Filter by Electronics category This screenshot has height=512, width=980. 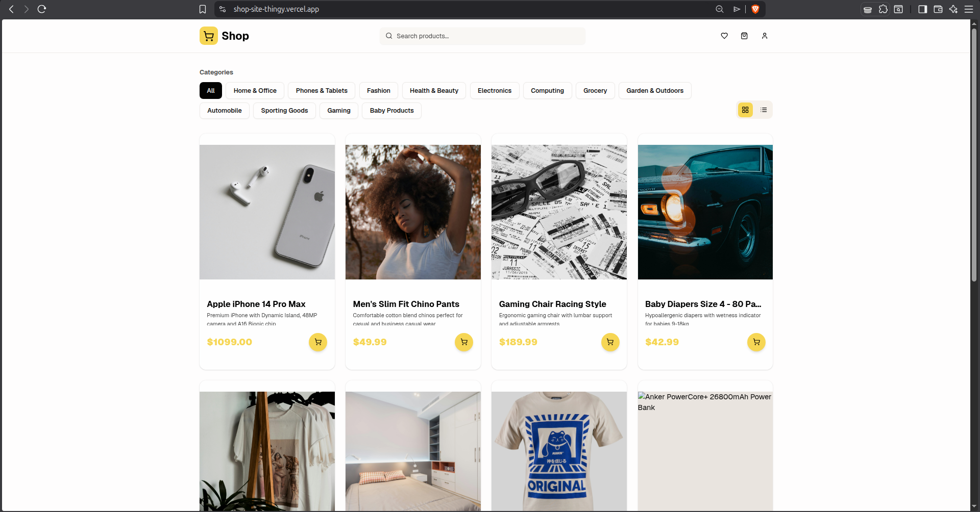pyautogui.click(x=495, y=91)
